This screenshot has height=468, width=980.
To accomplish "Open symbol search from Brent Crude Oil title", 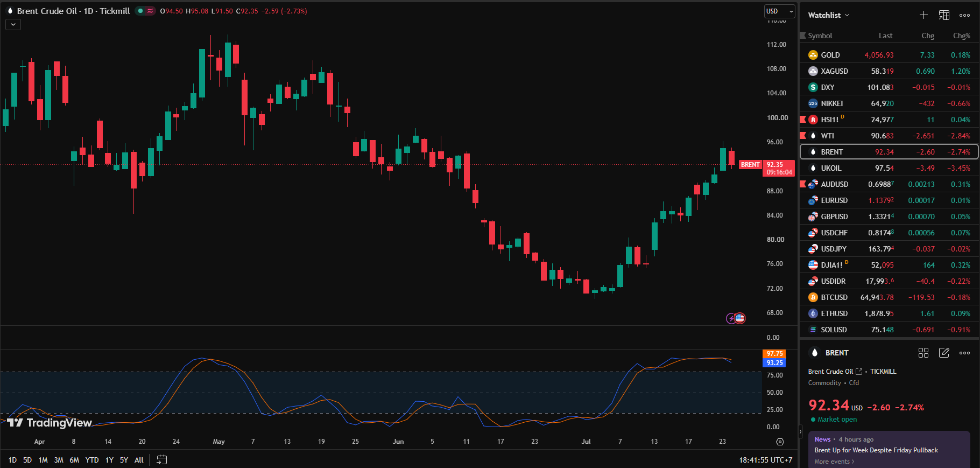I will 47,11.
